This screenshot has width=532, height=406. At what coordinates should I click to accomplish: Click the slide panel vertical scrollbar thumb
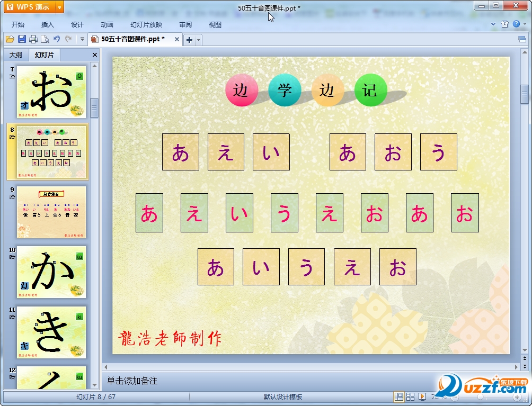[x=94, y=107]
